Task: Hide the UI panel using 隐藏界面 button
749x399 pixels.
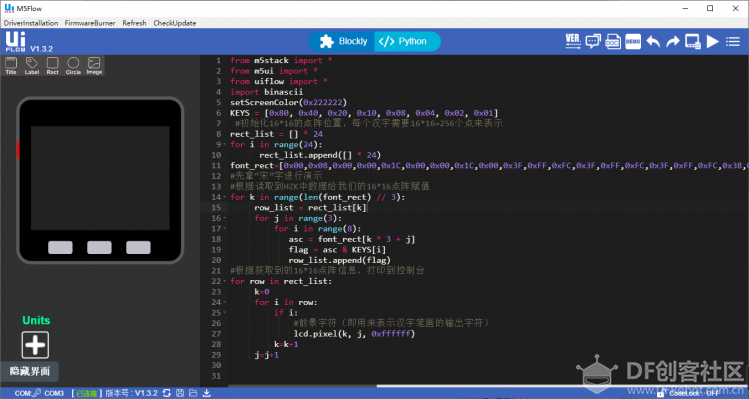Action: pos(30,371)
